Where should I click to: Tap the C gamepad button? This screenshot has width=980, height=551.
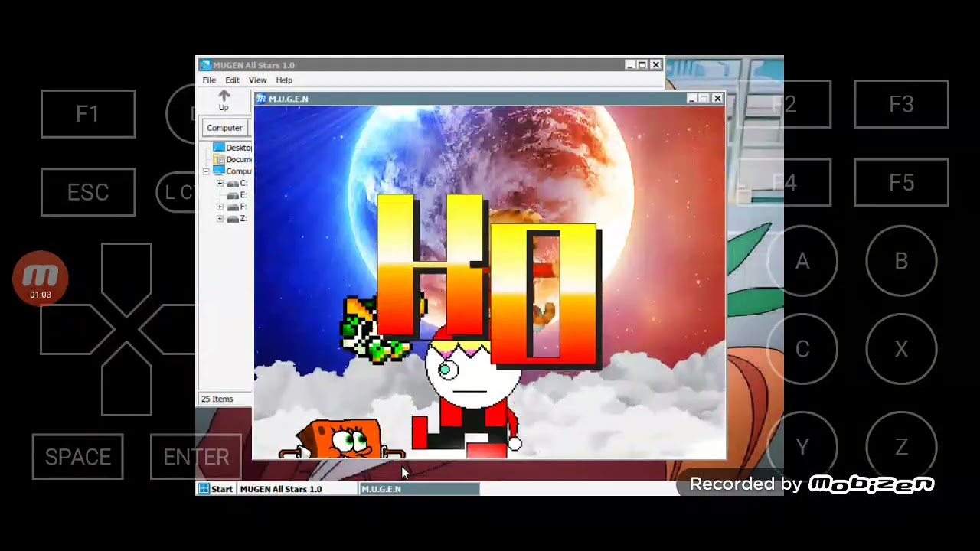802,350
